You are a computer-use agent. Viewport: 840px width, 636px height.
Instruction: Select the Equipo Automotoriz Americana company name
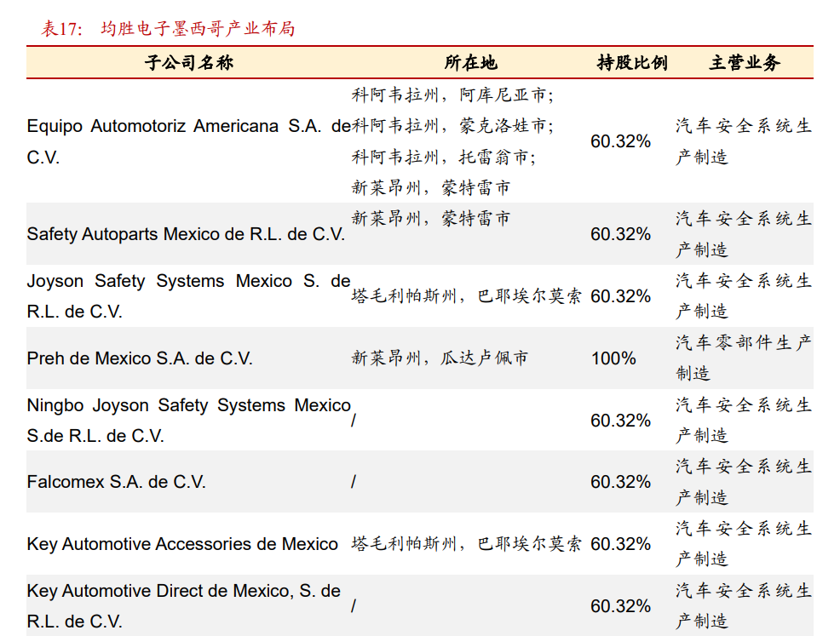point(187,141)
